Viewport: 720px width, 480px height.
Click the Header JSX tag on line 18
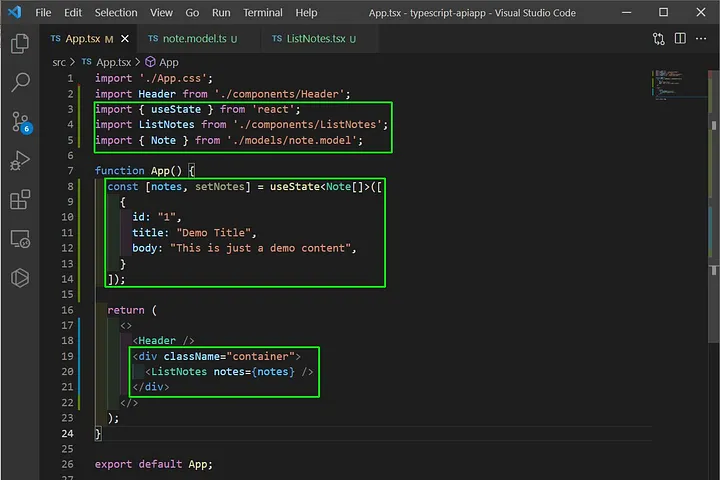pos(157,341)
